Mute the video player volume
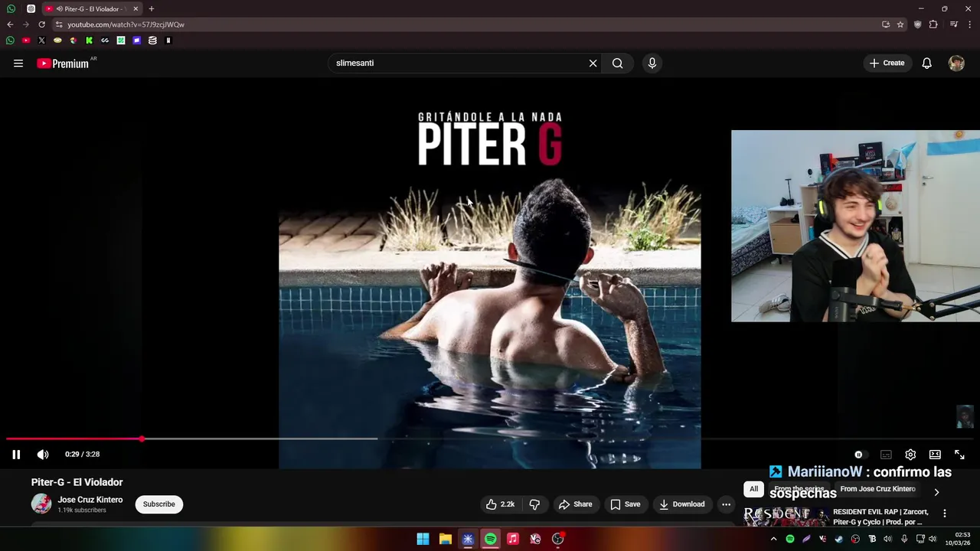The width and height of the screenshot is (980, 551). click(x=43, y=455)
